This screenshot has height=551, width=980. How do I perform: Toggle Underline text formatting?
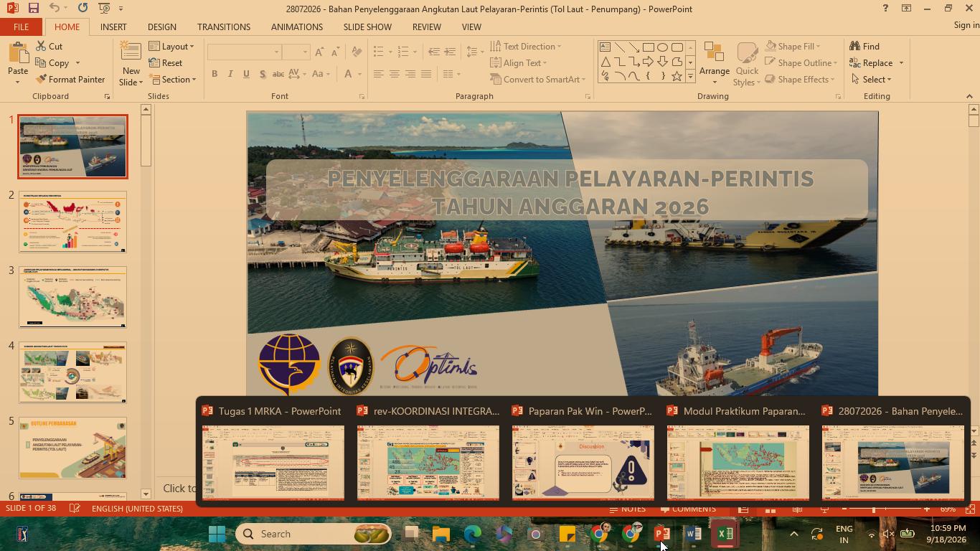click(246, 74)
